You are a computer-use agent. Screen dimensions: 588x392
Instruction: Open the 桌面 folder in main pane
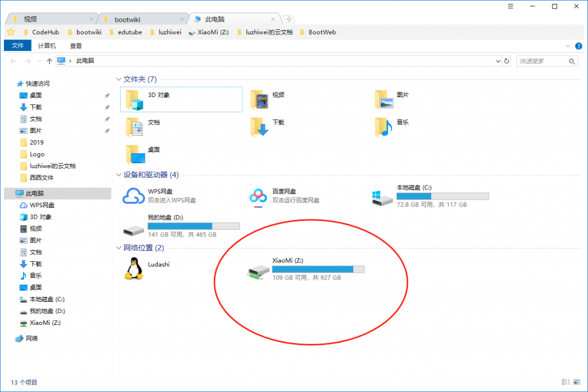pyautogui.click(x=135, y=154)
